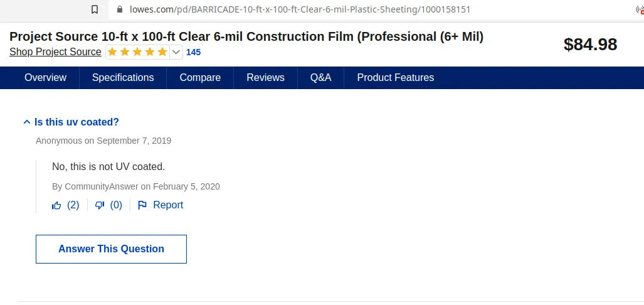
Task: Open the Product Features tab
Action: pyautogui.click(x=396, y=78)
